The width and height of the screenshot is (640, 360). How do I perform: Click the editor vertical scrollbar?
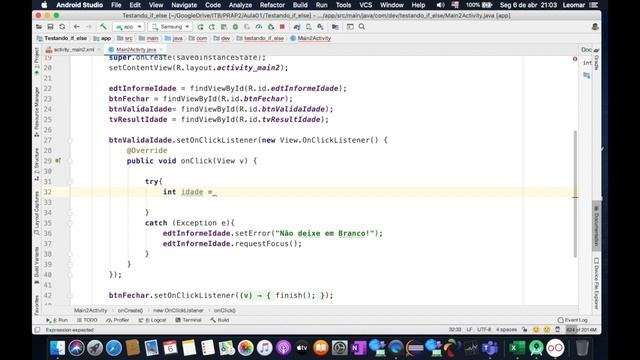(575, 194)
